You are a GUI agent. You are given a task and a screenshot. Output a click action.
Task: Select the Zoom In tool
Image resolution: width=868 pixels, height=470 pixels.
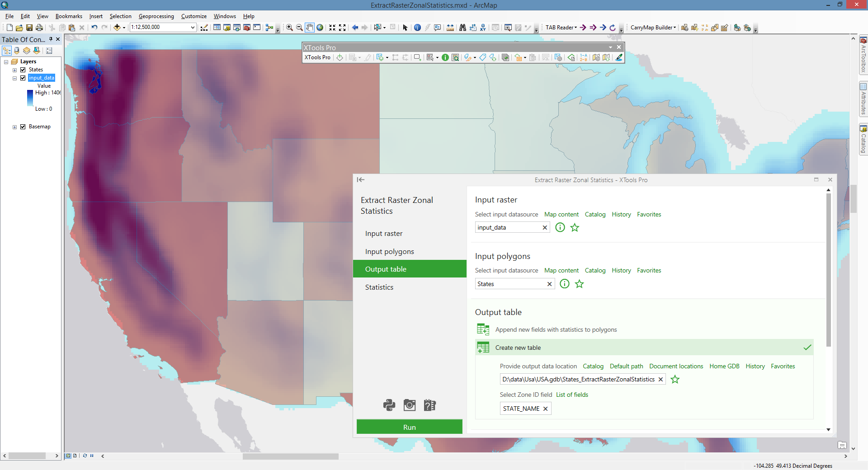289,28
